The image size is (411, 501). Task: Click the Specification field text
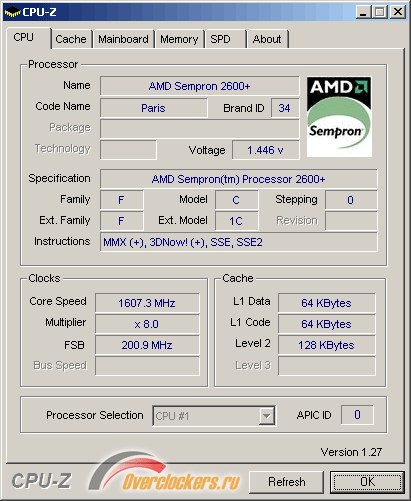(x=239, y=179)
